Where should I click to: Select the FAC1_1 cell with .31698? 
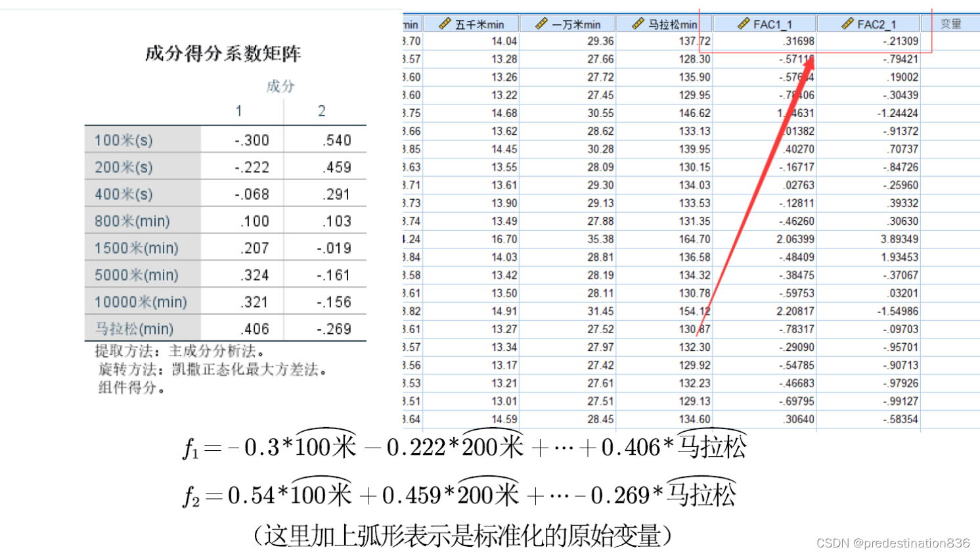pyautogui.click(x=765, y=41)
